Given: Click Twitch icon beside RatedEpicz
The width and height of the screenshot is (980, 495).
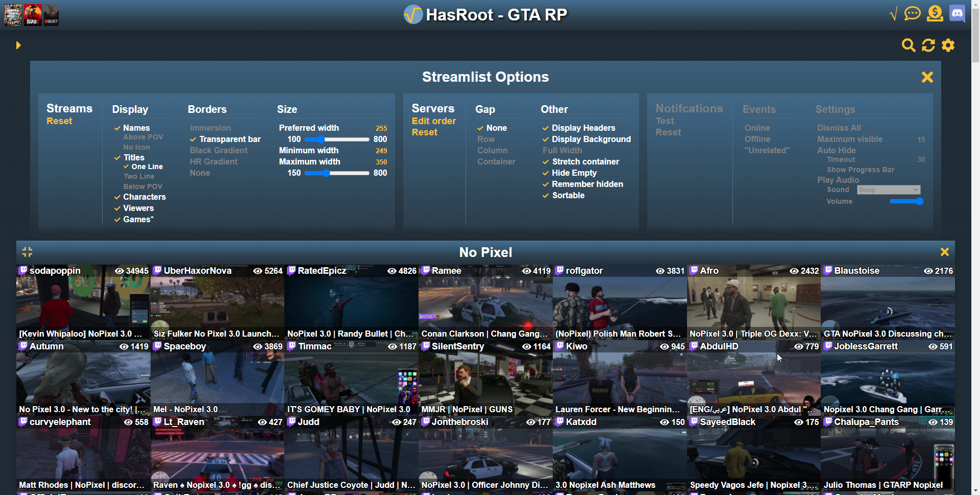Looking at the screenshot, I should tap(291, 271).
